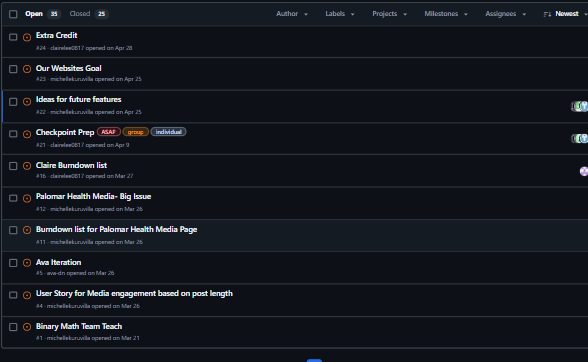
Task: Click assignee avatars on Ideas for future features
Action: coord(579,107)
